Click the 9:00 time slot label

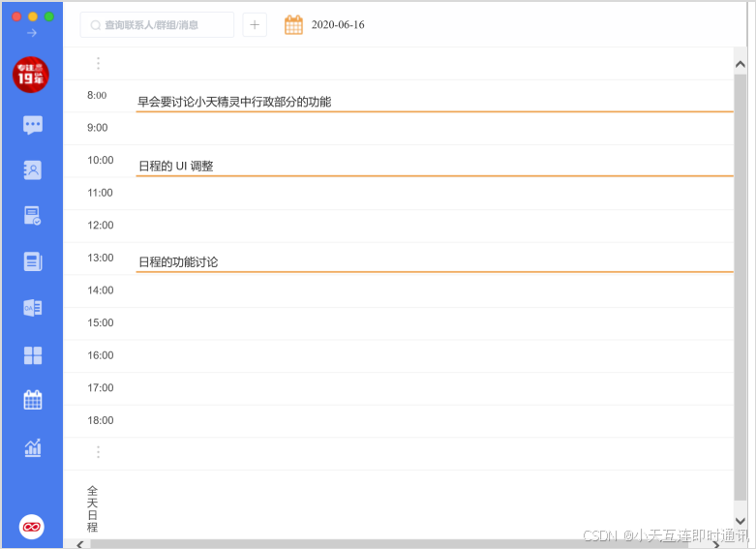point(98,128)
